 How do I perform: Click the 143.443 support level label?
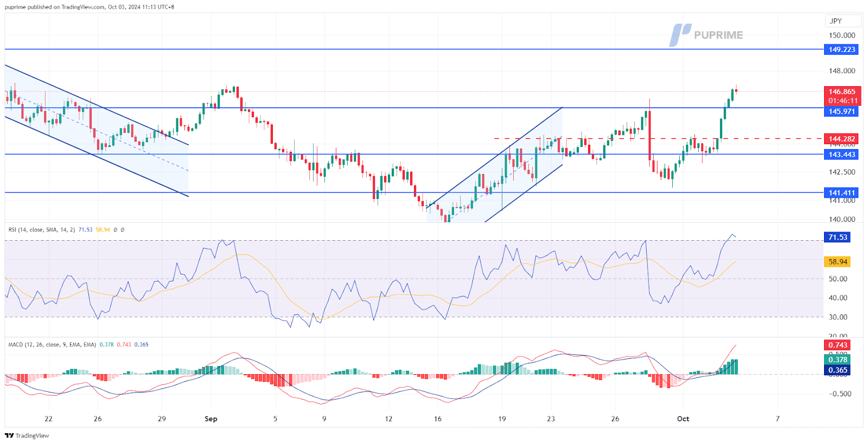coord(841,155)
